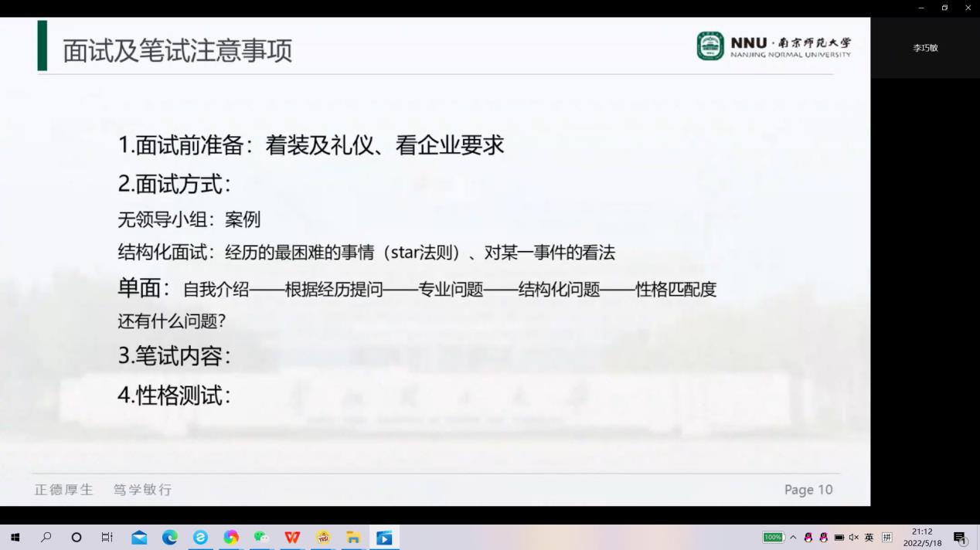Launch Microsoft Edge from taskbar
The image size is (980, 550).
click(x=170, y=538)
